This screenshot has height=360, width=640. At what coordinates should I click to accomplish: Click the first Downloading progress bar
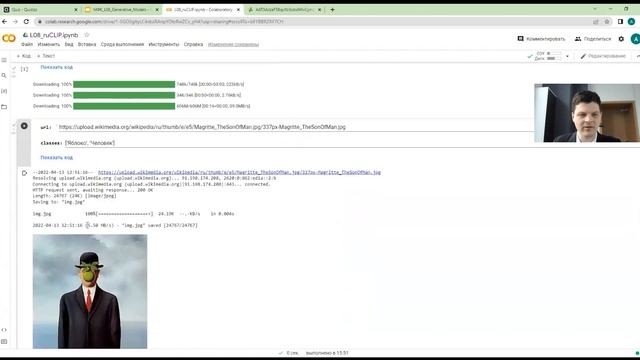[x=124, y=84]
